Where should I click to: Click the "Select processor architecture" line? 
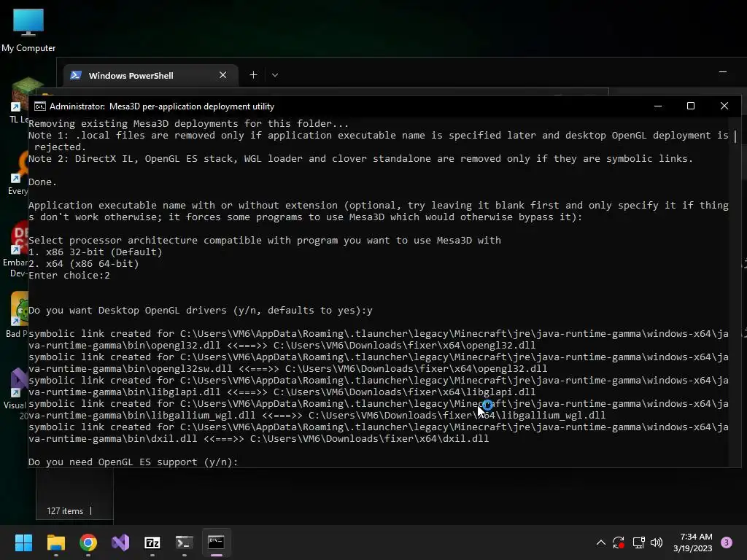[264, 241]
